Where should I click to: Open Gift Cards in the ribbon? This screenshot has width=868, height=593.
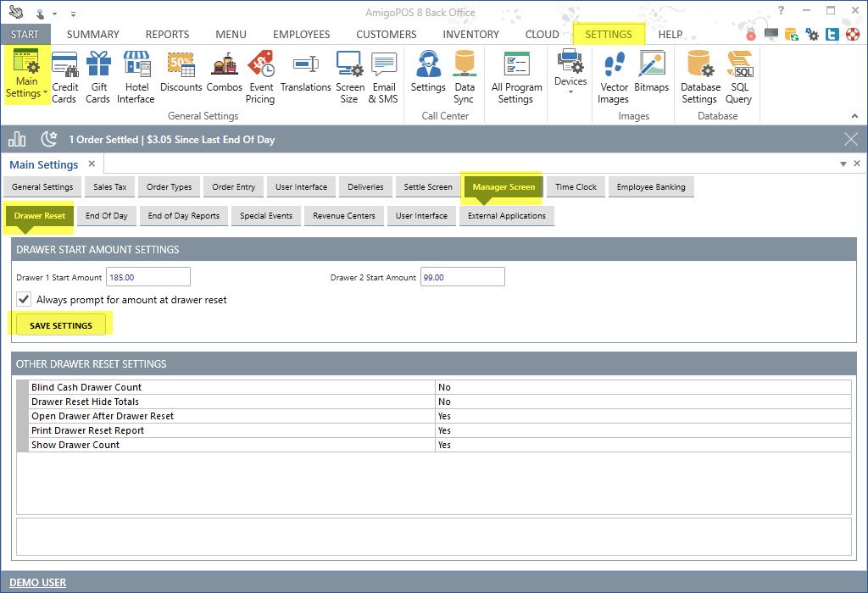[x=98, y=75]
